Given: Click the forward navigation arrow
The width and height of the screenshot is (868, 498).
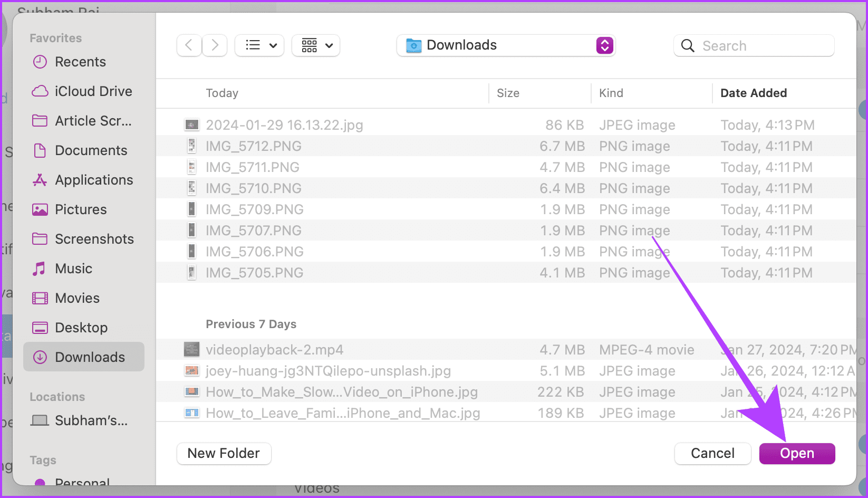Looking at the screenshot, I should 214,45.
